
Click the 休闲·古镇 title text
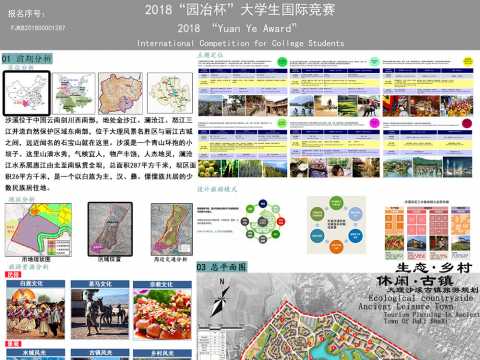[415, 281]
